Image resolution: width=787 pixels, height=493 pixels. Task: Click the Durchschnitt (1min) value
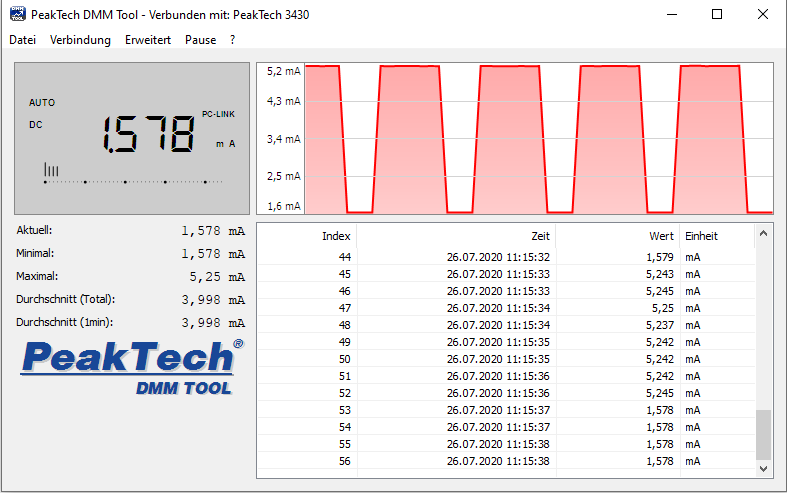click(x=213, y=323)
